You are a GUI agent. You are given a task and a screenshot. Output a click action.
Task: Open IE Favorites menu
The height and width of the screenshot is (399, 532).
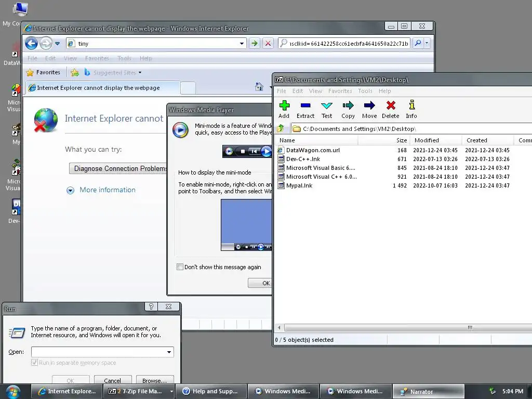tap(97, 58)
